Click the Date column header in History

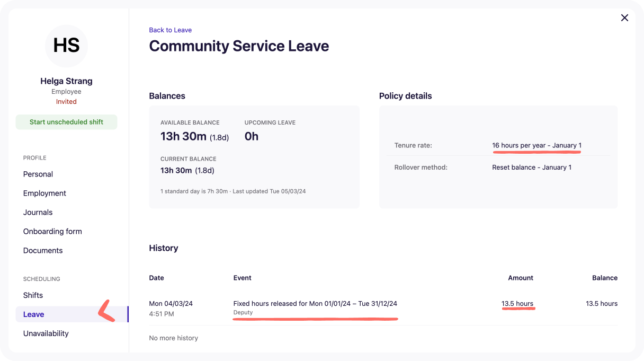(156, 278)
